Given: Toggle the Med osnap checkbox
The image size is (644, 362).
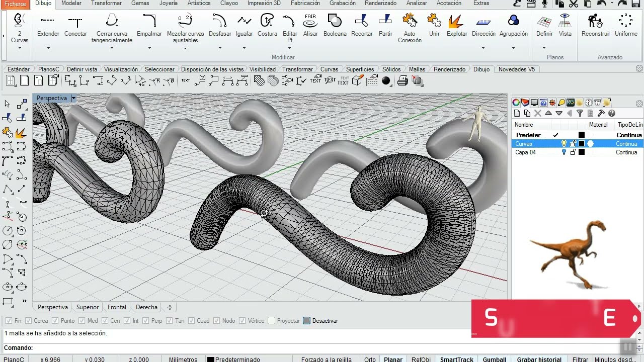Looking at the screenshot, I should 82,321.
